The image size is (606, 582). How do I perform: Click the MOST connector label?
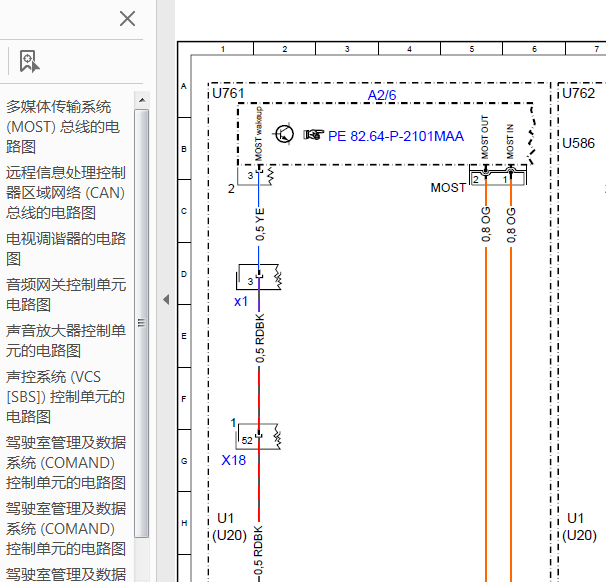click(x=448, y=187)
